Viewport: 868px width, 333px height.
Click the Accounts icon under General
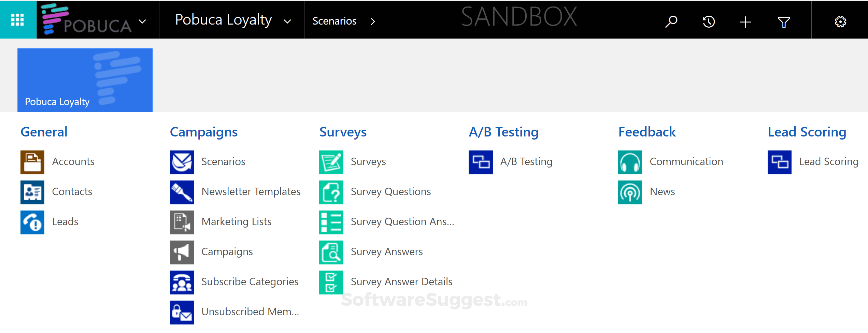coord(32,162)
